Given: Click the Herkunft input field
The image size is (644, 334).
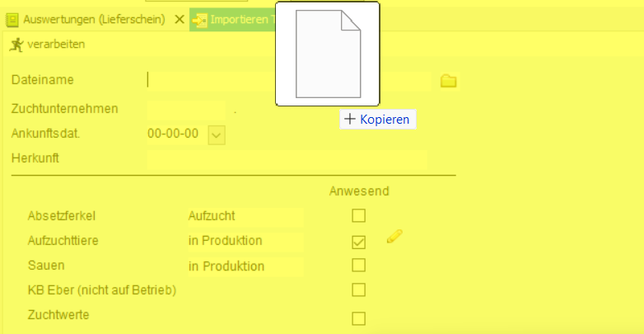Looking at the screenshot, I should pyautogui.click(x=287, y=160).
